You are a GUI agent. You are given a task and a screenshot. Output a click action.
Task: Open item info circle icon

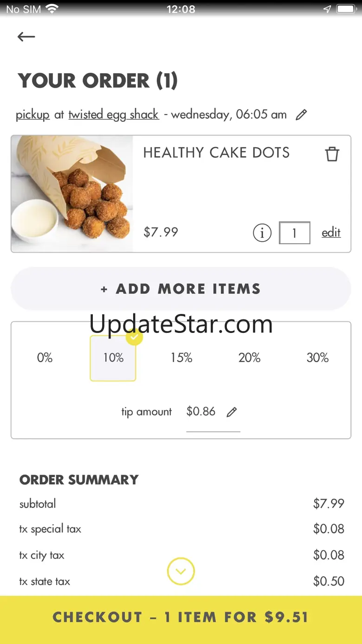[x=262, y=233]
